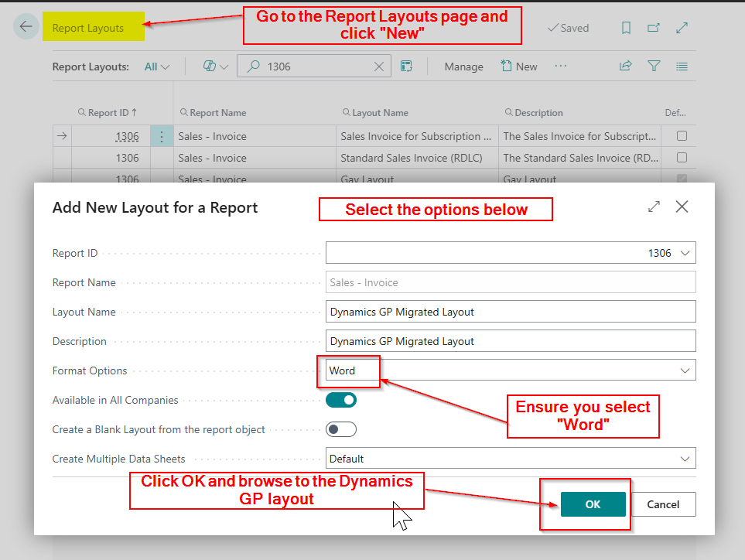745x560 pixels.
Task: Open the Manage menu
Action: [x=463, y=67]
